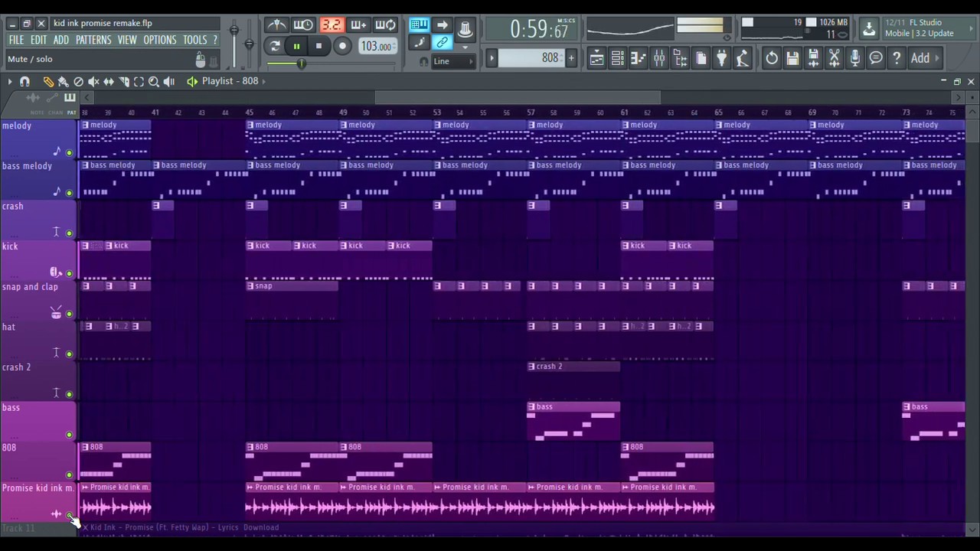Mute the hat track
This screenshot has height=551, width=980.
pyautogui.click(x=69, y=354)
